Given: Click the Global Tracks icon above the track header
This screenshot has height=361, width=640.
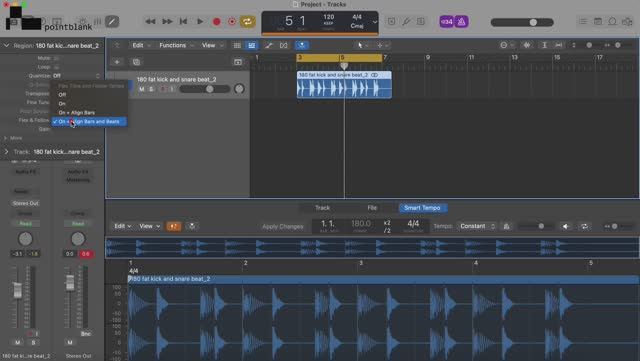Looking at the screenshot, I should [238, 62].
